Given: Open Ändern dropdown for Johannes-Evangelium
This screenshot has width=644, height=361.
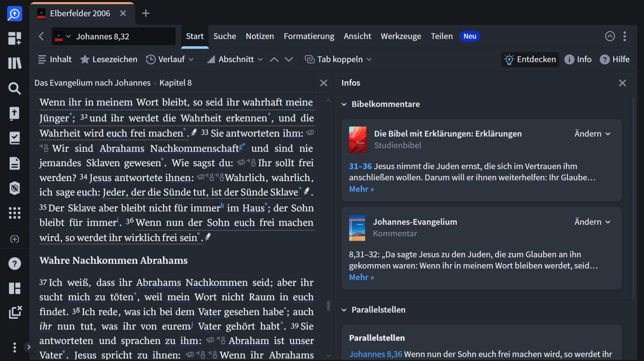Looking at the screenshot, I should pos(592,222).
